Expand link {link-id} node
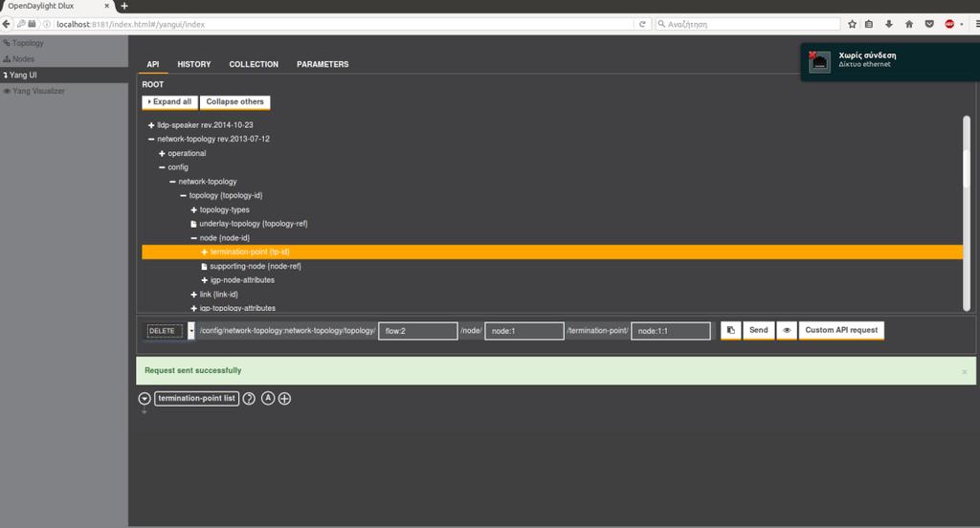Screen dimensions: 980x528 193,295
